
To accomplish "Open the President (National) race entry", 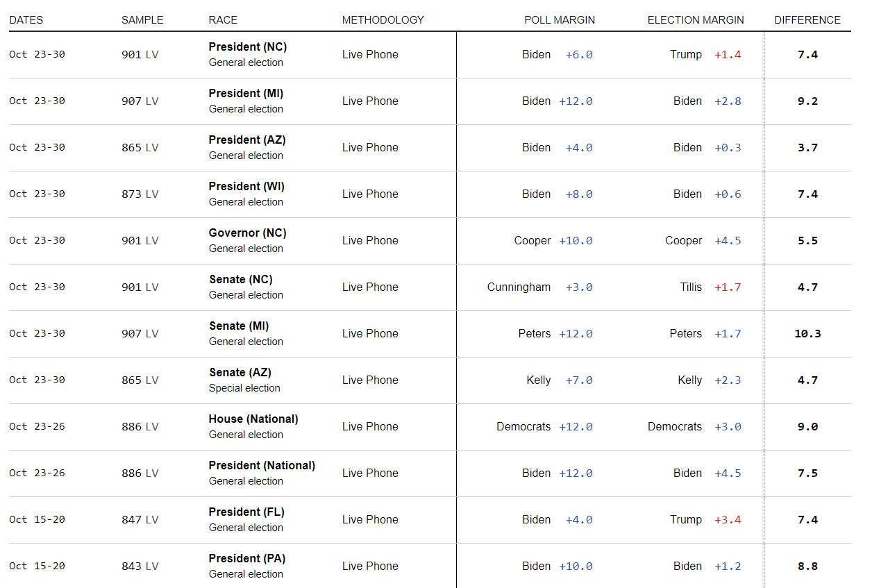I will [x=262, y=466].
